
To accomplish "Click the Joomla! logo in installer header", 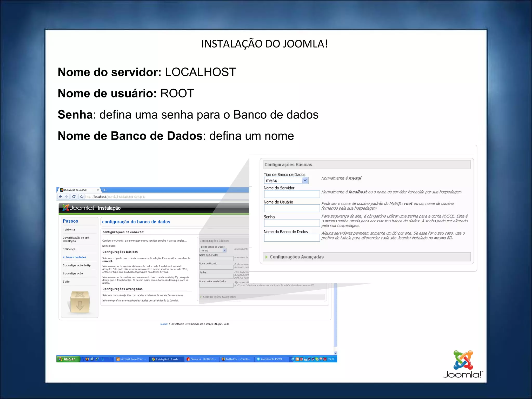I will point(78,208).
